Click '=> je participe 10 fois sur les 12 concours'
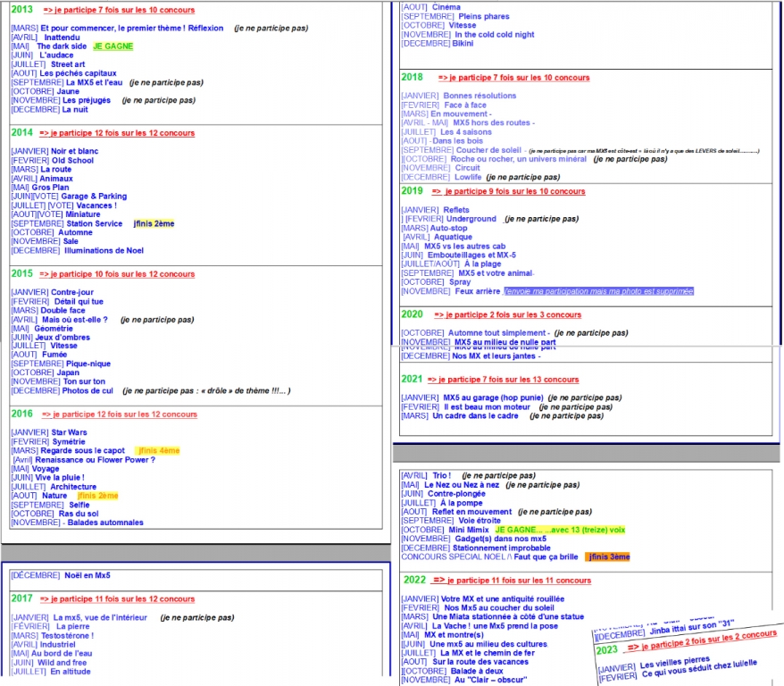784x686 pixels. (x=117, y=274)
